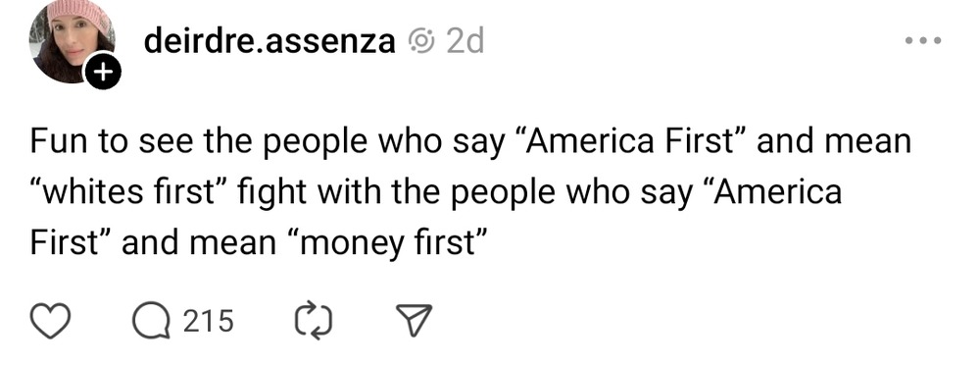The image size is (980, 366).
Task: Click "and mean" on the post's last line
Action: tap(198, 242)
